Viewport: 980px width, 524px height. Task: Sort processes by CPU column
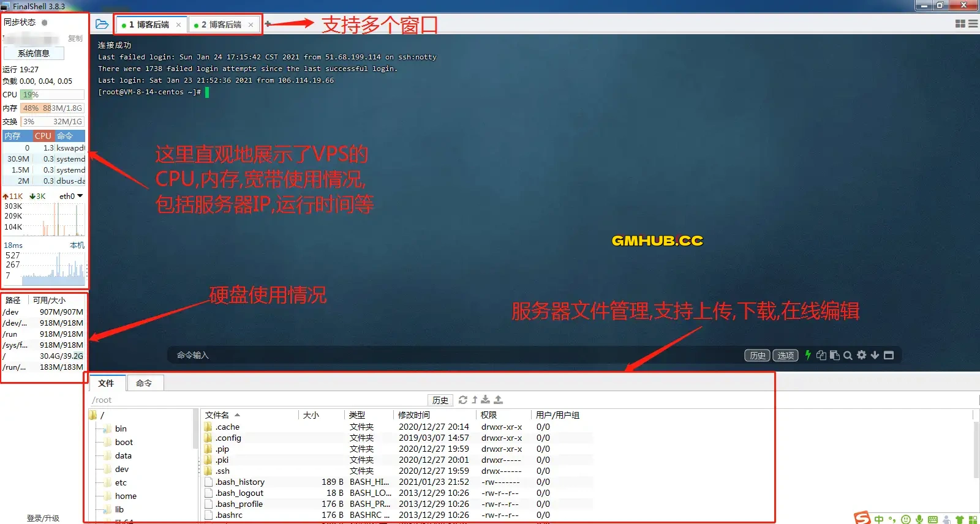point(43,136)
